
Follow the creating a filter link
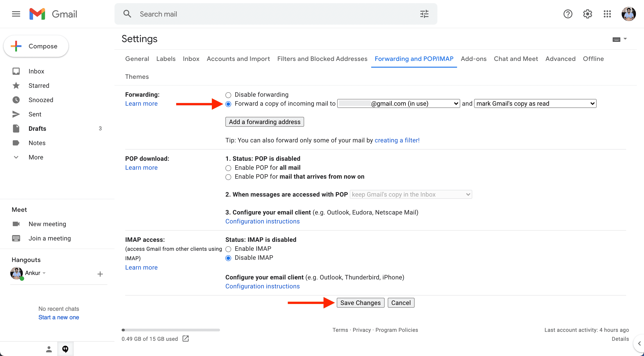pos(397,140)
